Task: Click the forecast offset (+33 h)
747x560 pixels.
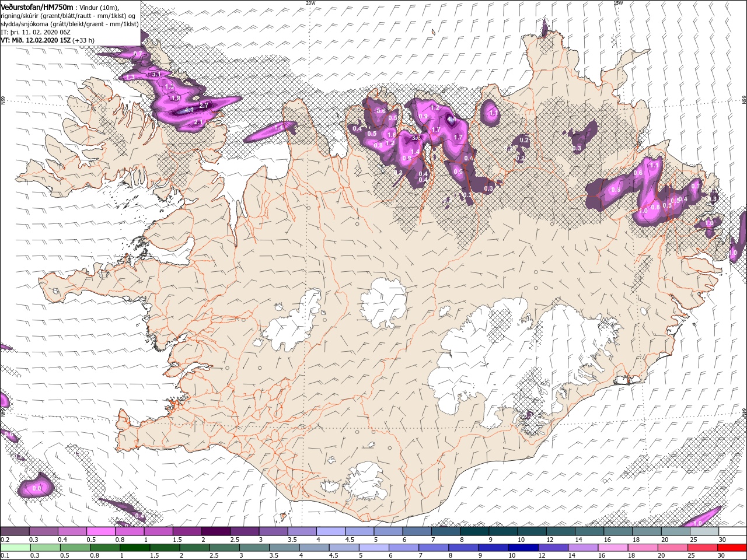Action: click(84, 40)
